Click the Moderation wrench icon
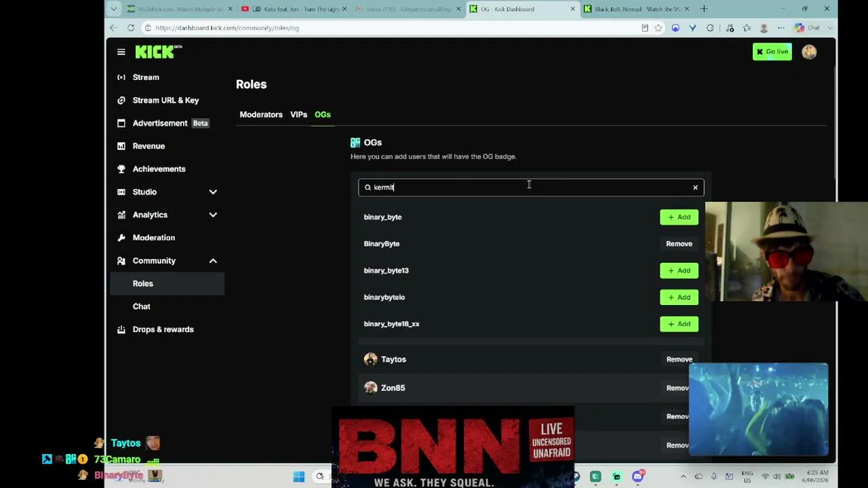 121,238
